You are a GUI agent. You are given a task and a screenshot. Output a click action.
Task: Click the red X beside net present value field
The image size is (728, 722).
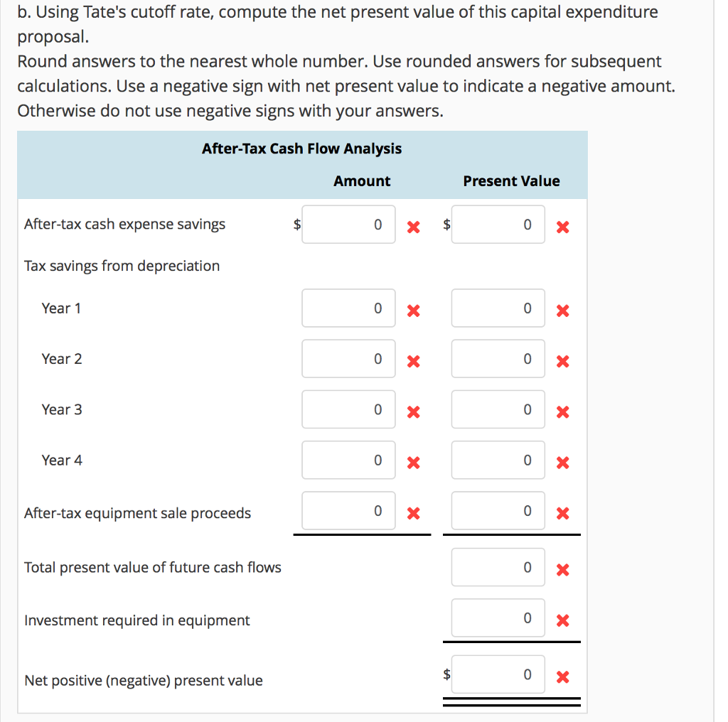(x=562, y=676)
